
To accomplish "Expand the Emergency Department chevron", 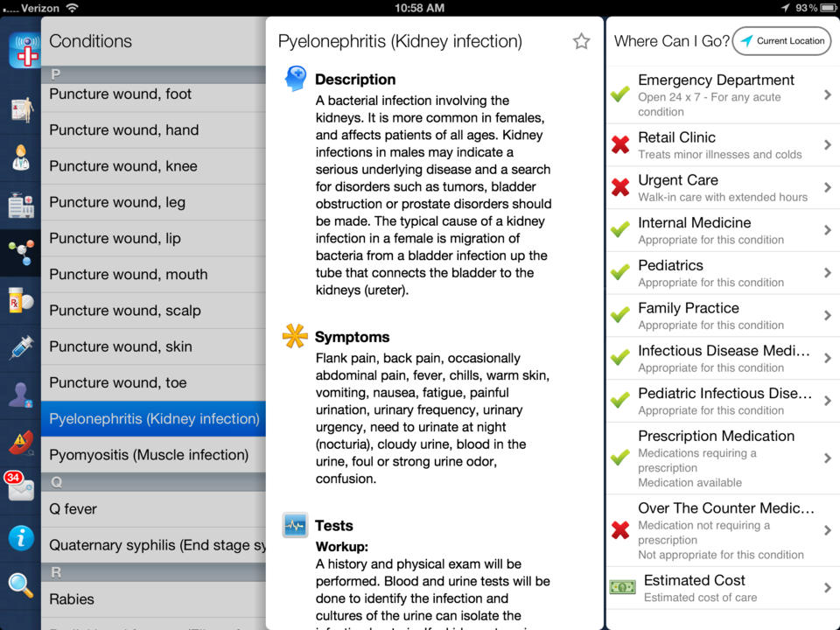I will (827, 94).
